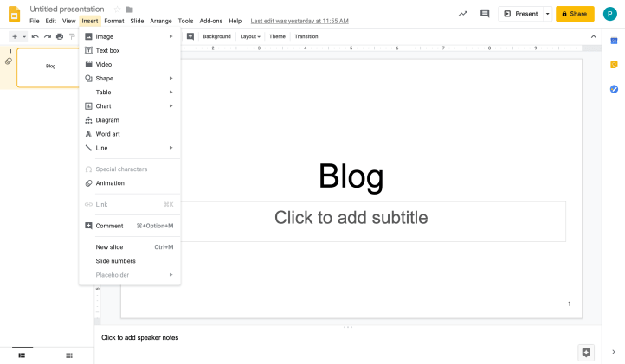Open Tasks in the side panel
The width and height of the screenshot is (625, 364).
(614, 89)
